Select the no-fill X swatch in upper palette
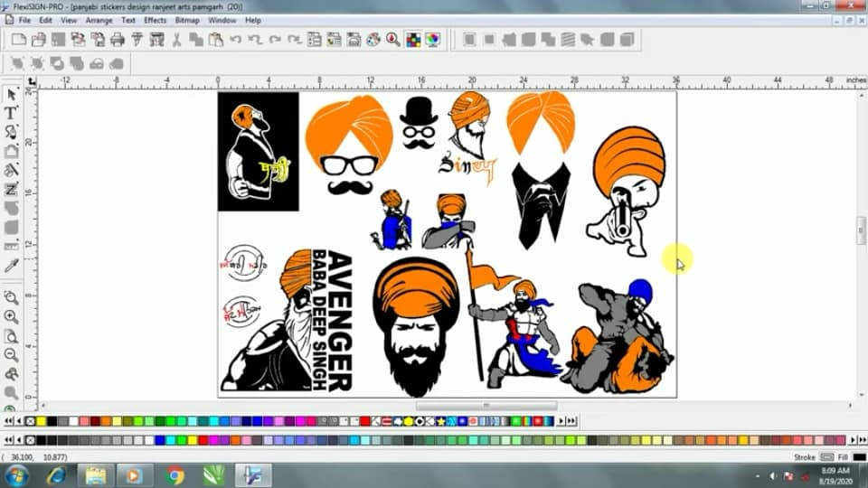868x488 pixels. (31, 422)
